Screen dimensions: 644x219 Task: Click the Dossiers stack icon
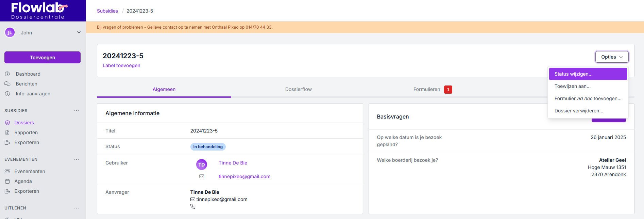pos(7,123)
